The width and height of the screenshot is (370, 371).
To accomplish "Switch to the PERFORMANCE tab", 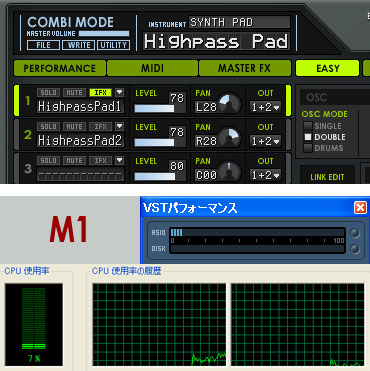I will 60,68.
